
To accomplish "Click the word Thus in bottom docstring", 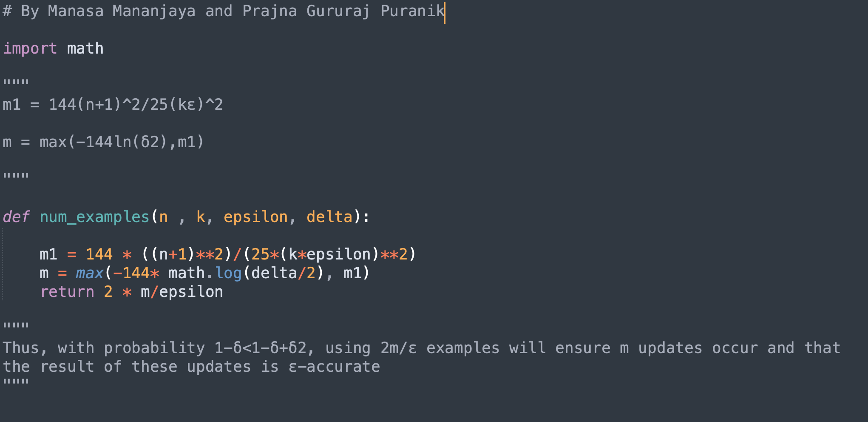I will [21, 348].
